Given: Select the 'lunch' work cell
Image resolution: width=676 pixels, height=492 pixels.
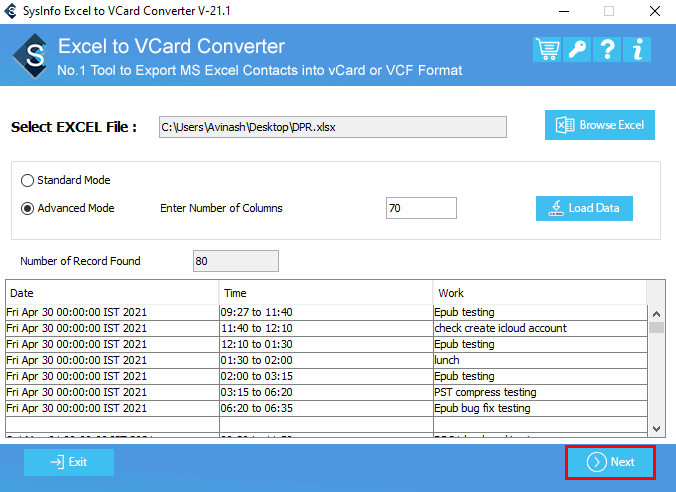Looking at the screenshot, I should coord(541,360).
